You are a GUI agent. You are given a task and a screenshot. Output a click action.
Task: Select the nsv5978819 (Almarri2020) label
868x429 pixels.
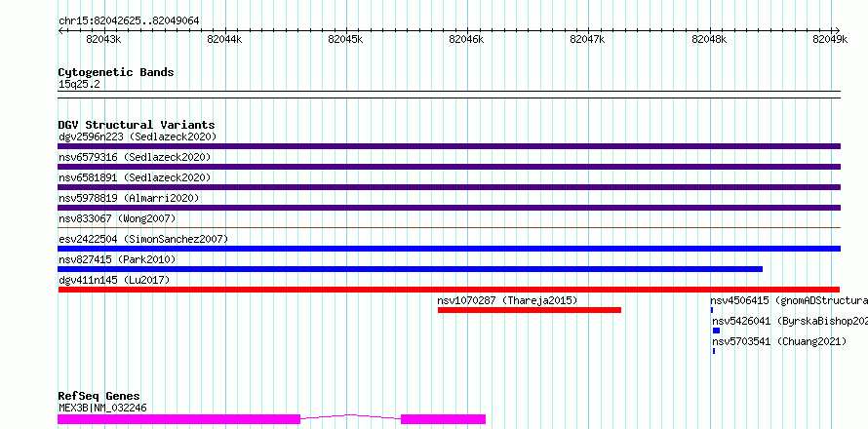click(x=129, y=198)
